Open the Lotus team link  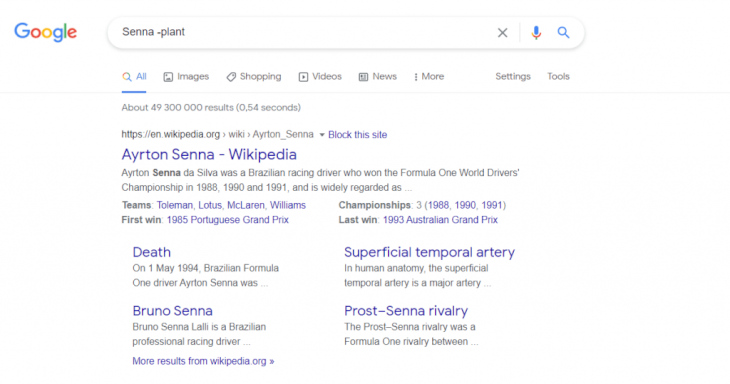[210, 205]
